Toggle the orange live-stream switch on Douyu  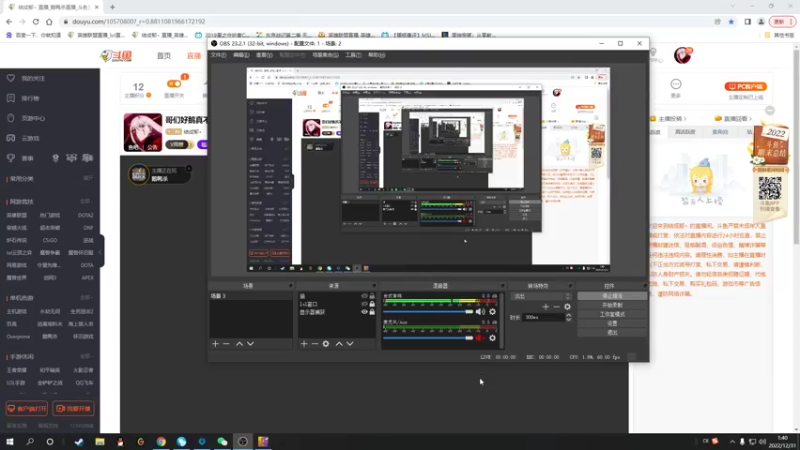(x=174, y=84)
